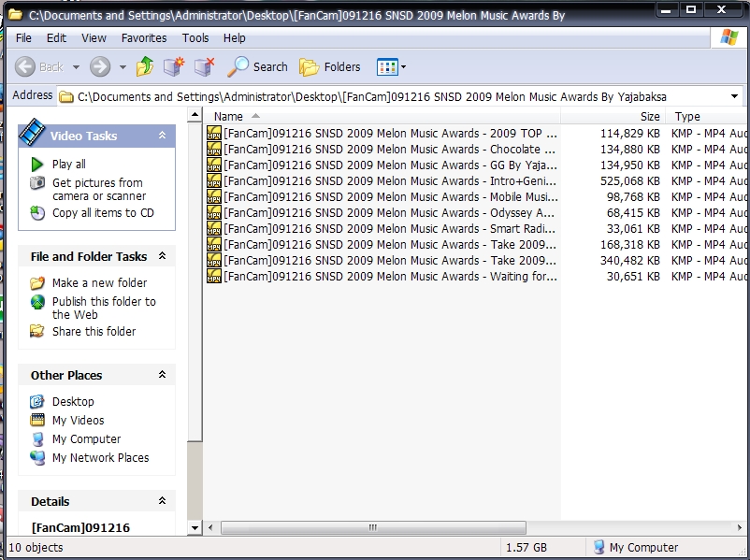Collapse the Other Places panel
This screenshot has height=560, width=750.
coord(162,375)
